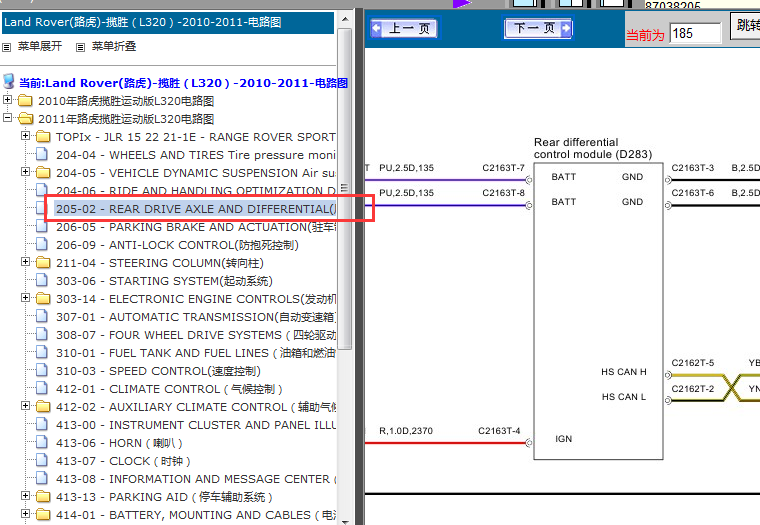Click the 412-01 document page icon
Screen dimensions: 760x525
pyautogui.click(x=42, y=388)
